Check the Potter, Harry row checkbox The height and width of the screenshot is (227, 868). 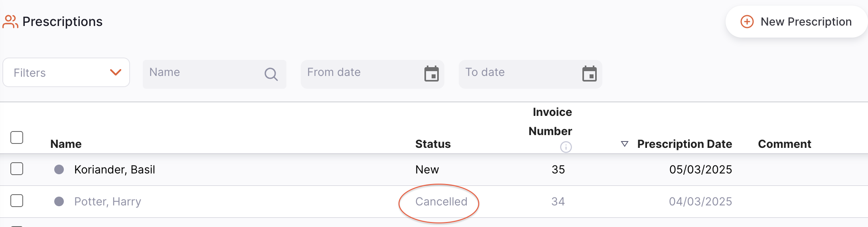click(x=17, y=201)
